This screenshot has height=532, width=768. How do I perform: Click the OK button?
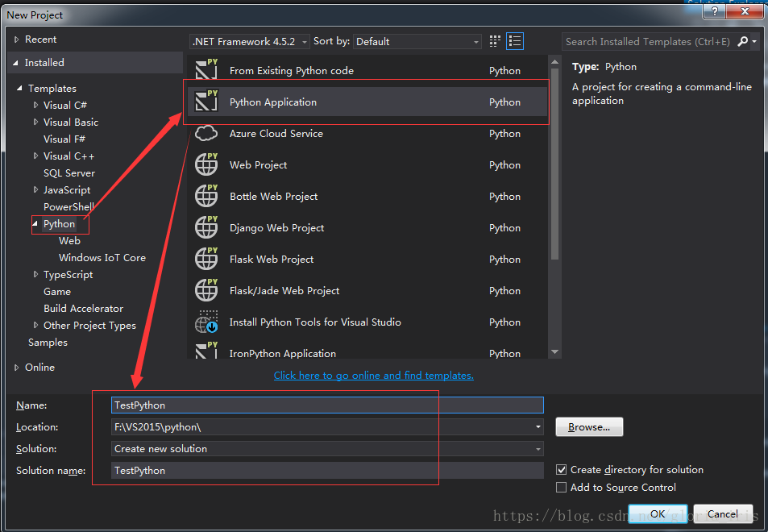pyautogui.click(x=658, y=513)
